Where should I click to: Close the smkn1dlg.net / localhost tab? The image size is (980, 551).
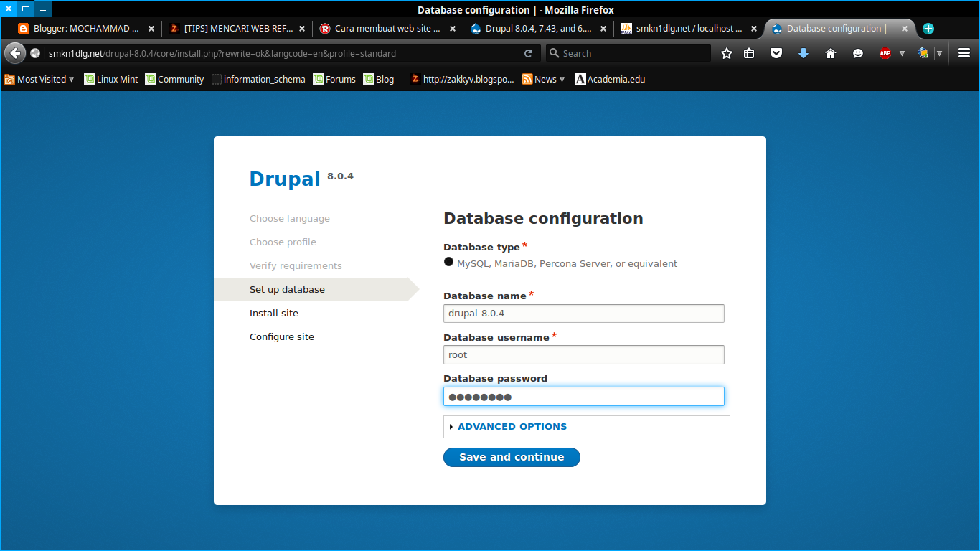click(754, 29)
